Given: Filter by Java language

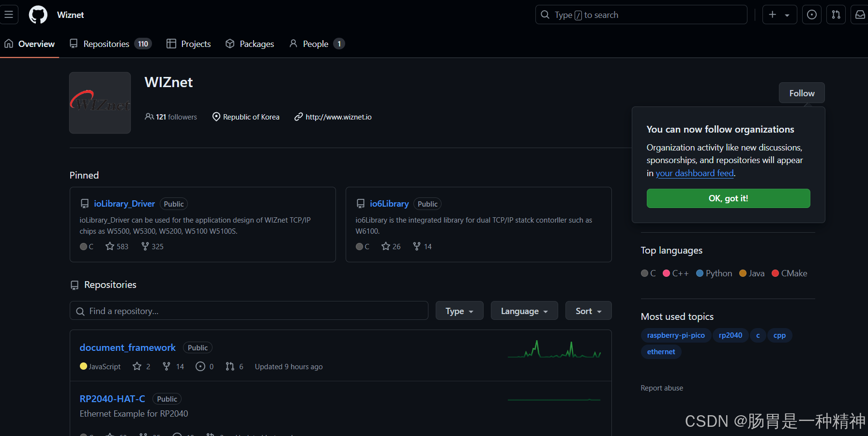Looking at the screenshot, I should tap(752, 273).
